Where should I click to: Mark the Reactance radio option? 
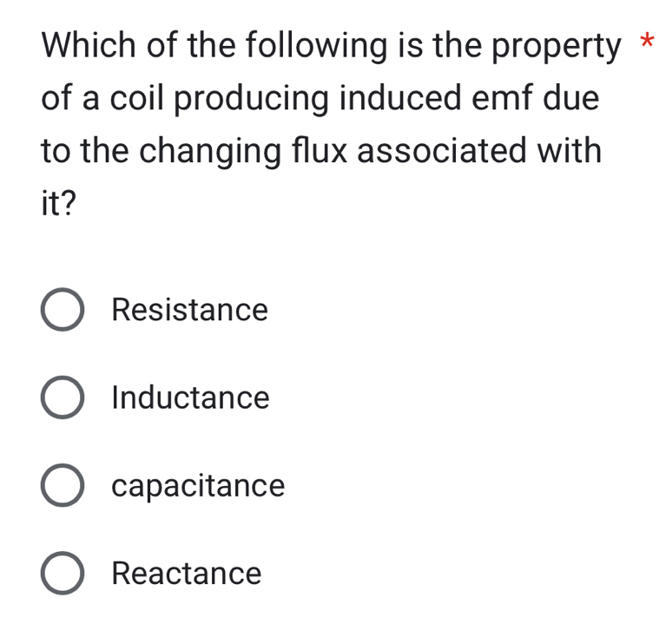63,575
